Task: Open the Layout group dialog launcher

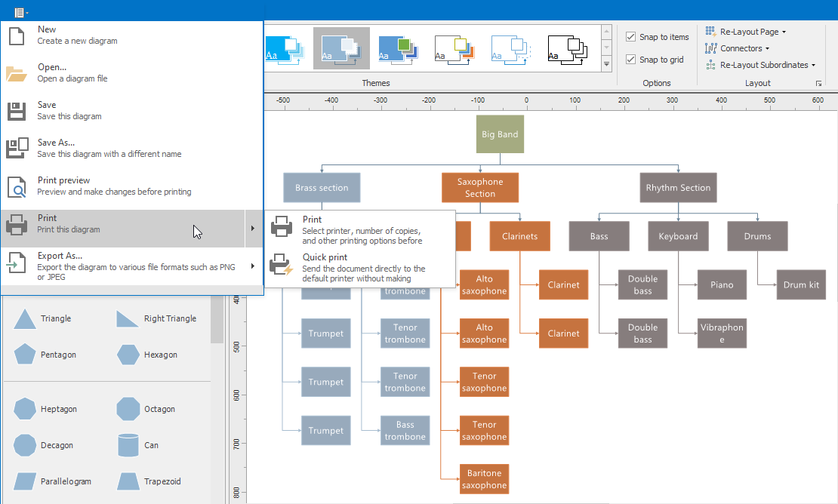Action: pyautogui.click(x=818, y=84)
